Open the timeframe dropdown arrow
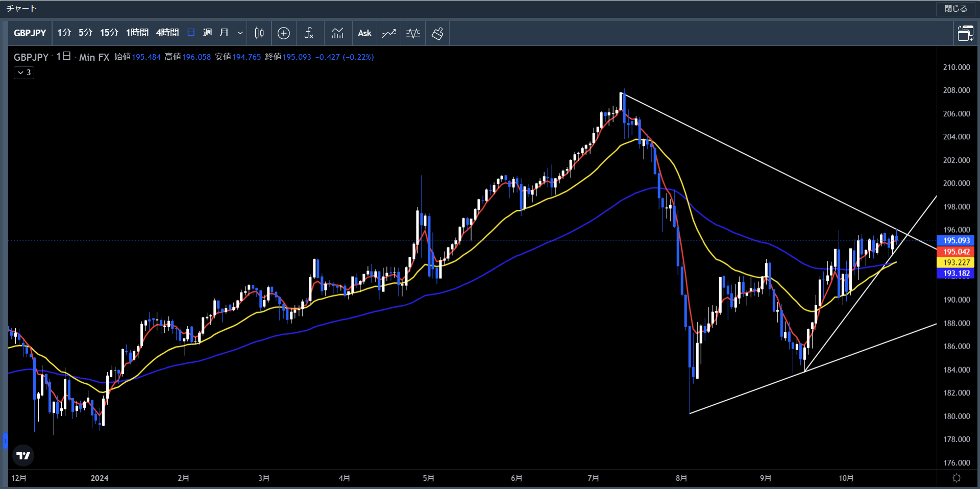The height and width of the screenshot is (489, 980). click(240, 33)
